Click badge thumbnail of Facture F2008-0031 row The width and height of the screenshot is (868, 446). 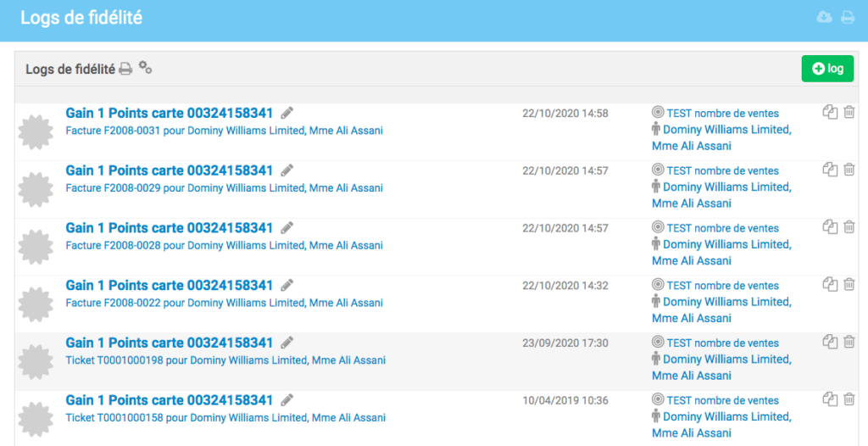(36, 132)
